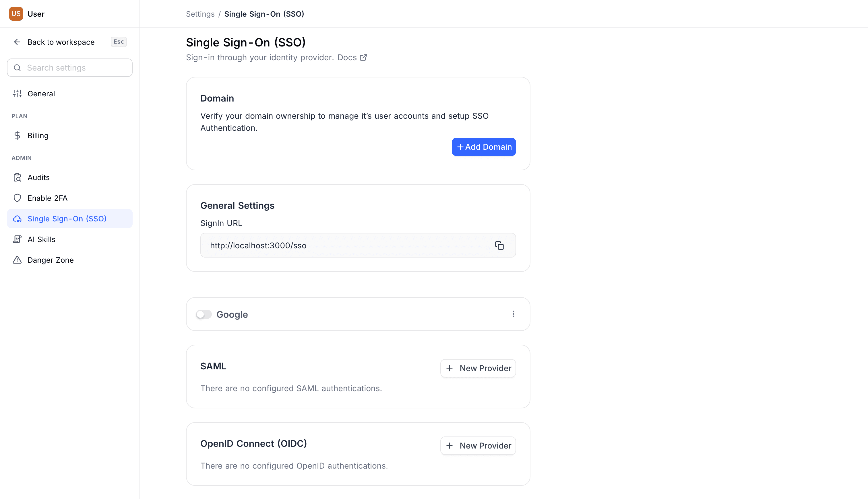Viewport: 868px width, 499px height.
Task: Click the Billing dollar icon
Action: [17, 135]
